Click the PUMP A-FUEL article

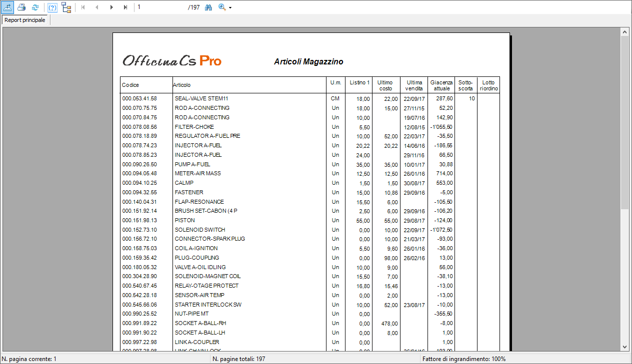click(192, 164)
